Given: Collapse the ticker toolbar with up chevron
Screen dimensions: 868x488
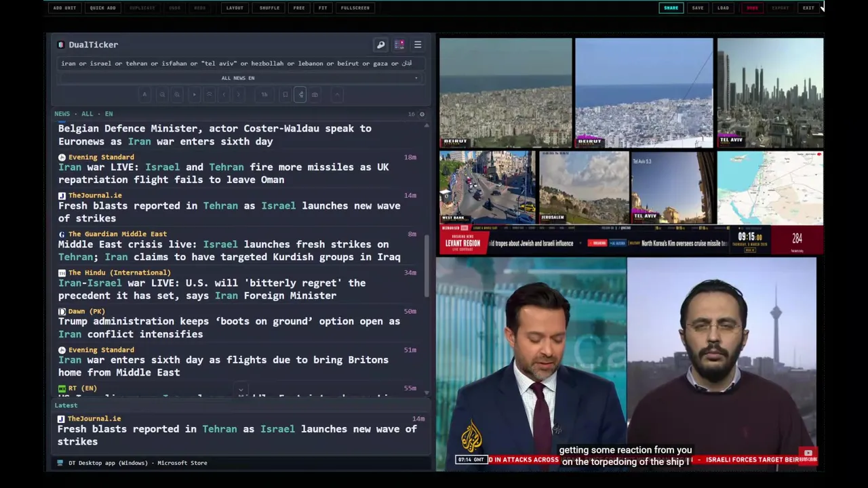Looking at the screenshot, I should coord(336,95).
